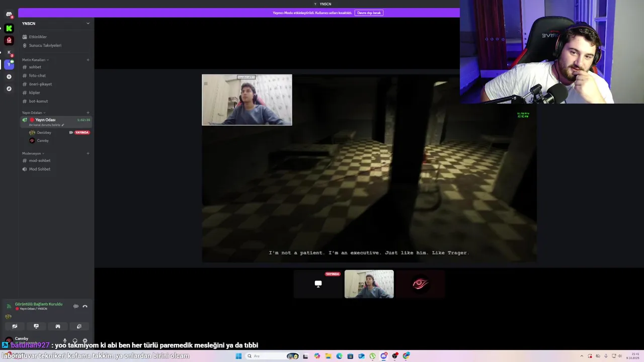Create channel in Metin Kanalları with plus

point(88,60)
